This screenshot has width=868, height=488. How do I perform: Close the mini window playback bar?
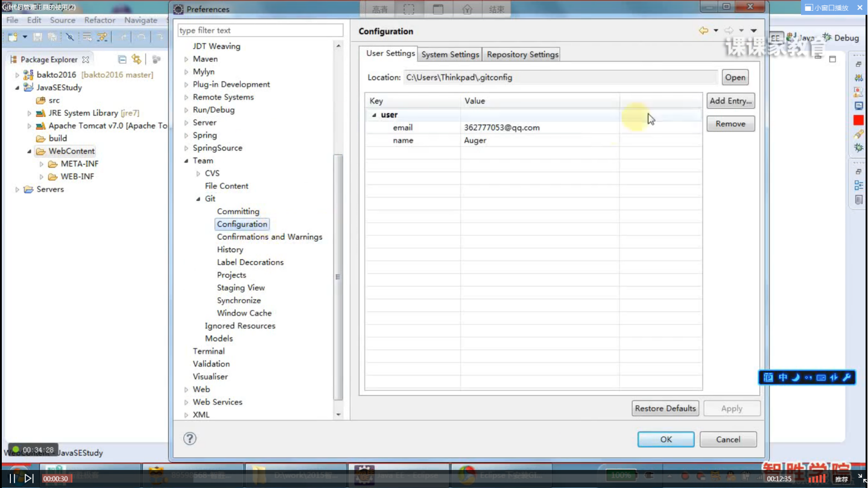(x=860, y=8)
